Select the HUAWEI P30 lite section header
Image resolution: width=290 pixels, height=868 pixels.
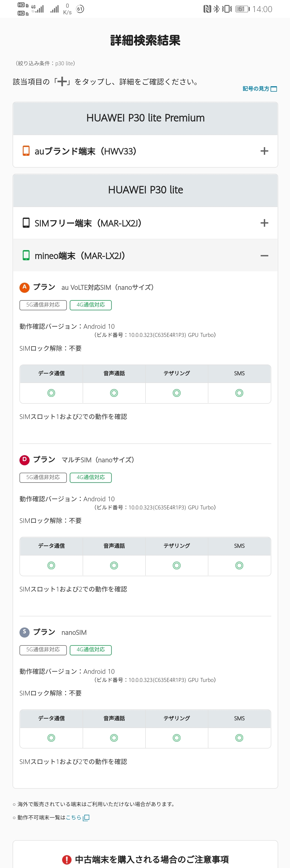[x=145, y=190]
